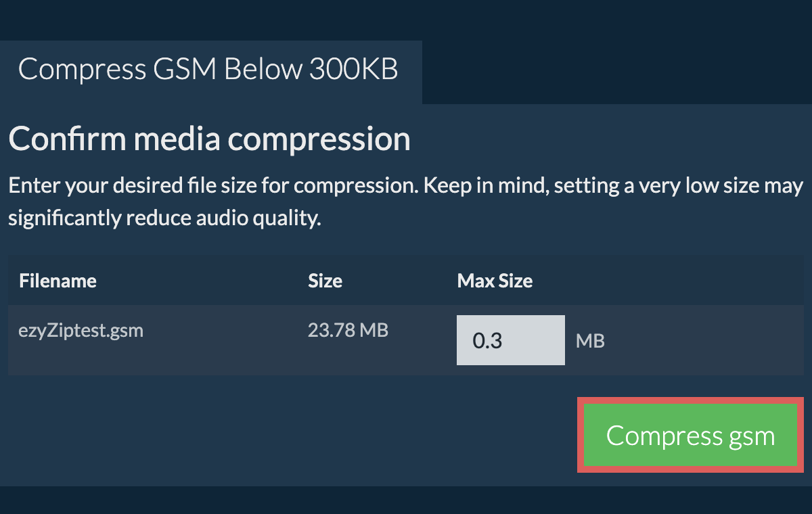Screen dimensions: 812x514
Task: Select the 23.78 MB size value
Action: [348, 330]
